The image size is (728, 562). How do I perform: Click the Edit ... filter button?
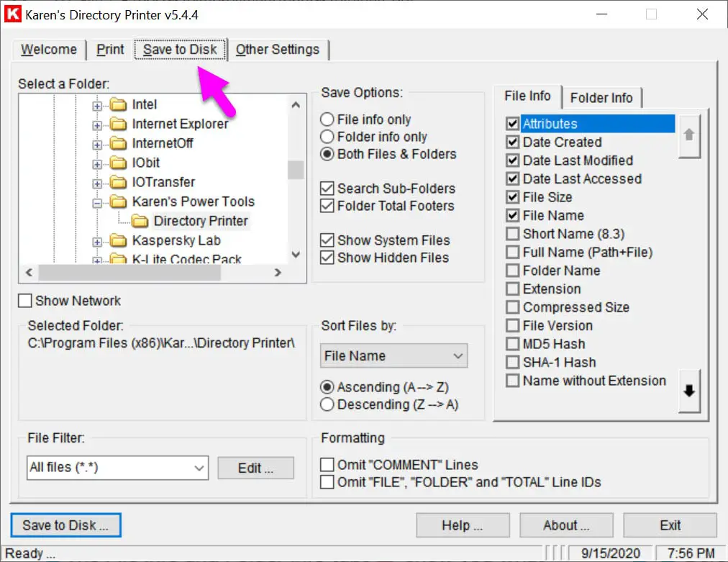coord(256,468)
